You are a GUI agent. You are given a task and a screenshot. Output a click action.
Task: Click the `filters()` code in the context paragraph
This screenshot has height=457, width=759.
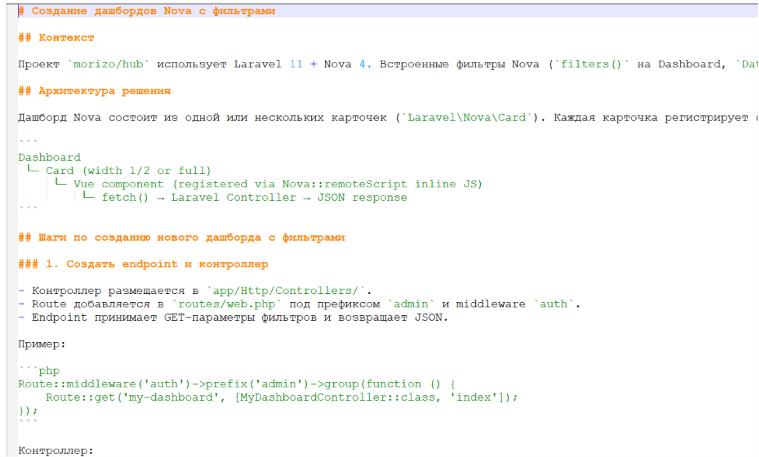pyautogui.click(x=591, y=64)
